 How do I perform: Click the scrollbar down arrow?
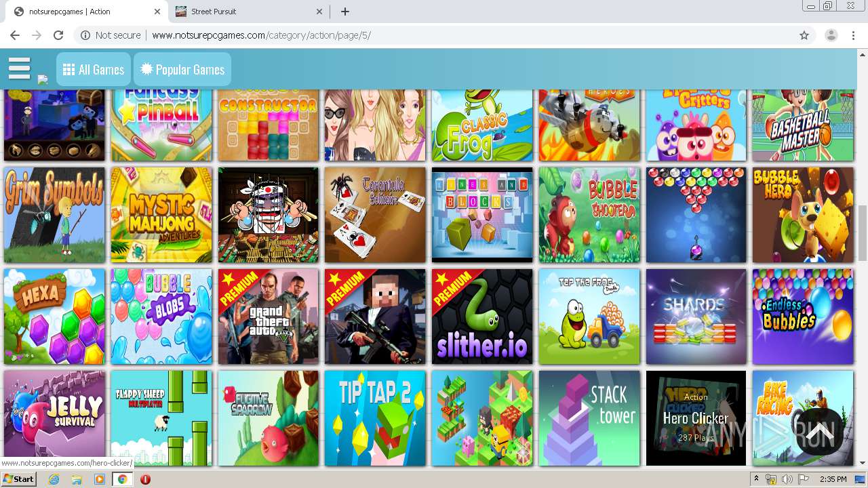[863, 463]
